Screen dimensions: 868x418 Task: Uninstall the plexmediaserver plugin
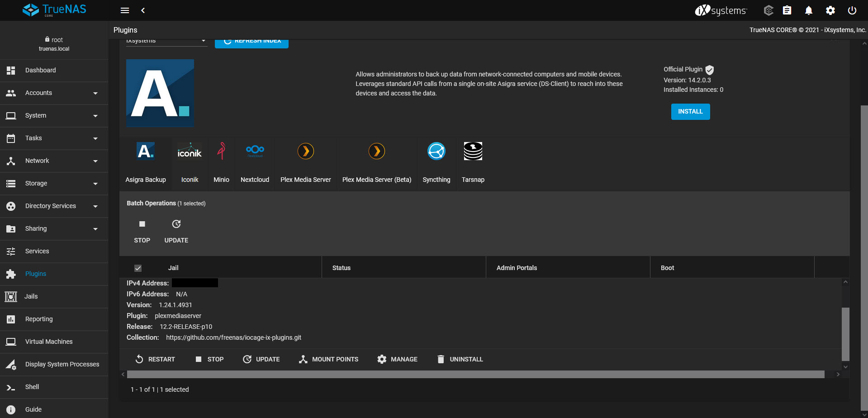[x=460, y=359]
